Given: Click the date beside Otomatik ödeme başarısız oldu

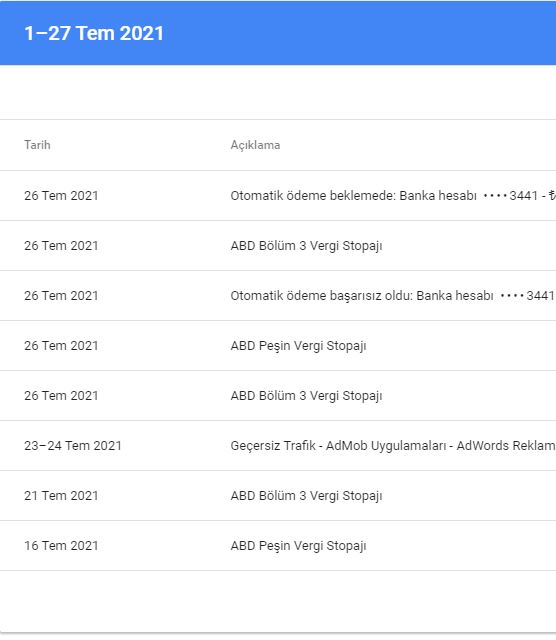Looking at the screenshot, I should click(x=61, y=296).
